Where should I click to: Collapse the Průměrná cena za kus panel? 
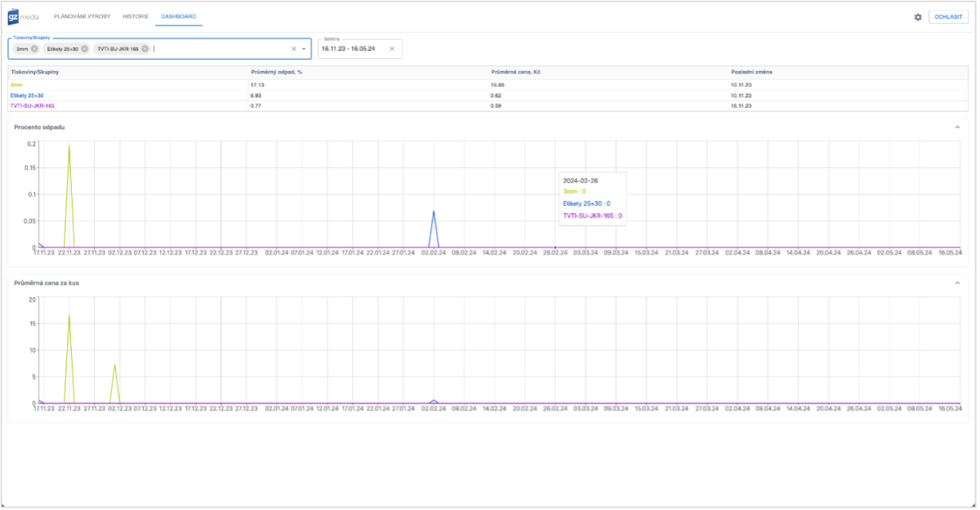pyautogui.click(x=958, y=284)
